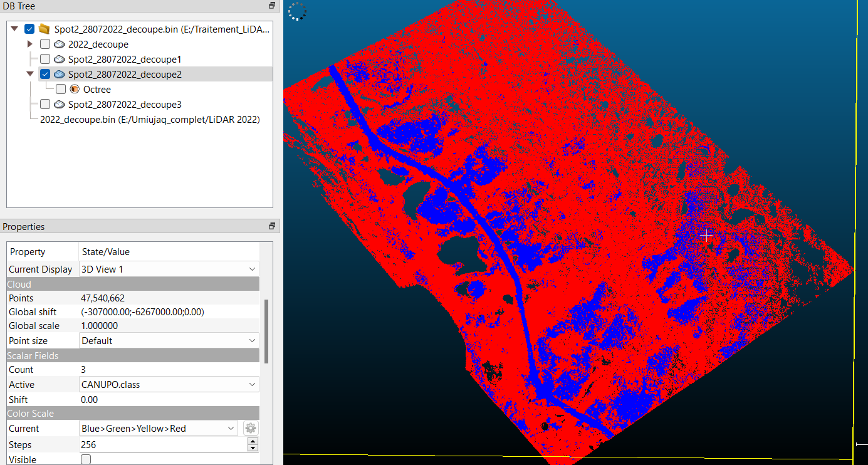
Task: Collapse the Spot2_28072022_decoupe2 node
Action: coord(30,74)
